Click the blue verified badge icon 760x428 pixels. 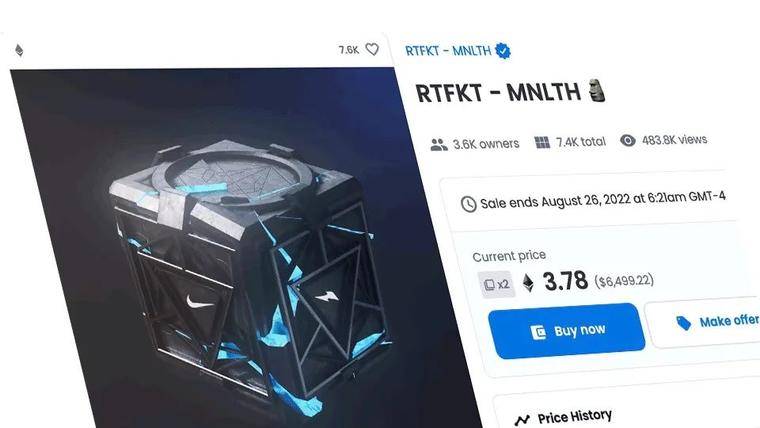(x=503, y=51)
